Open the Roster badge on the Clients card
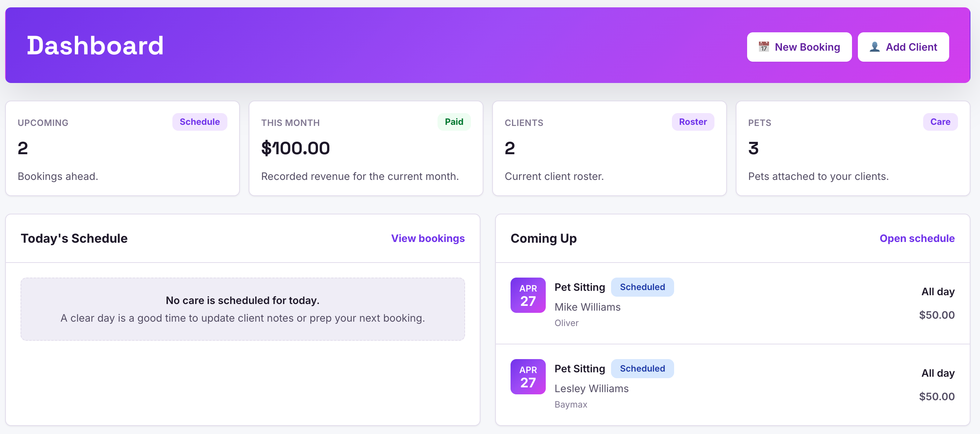Image resolution: width=980 pixels, height=434 pixels. click(693, 122)
